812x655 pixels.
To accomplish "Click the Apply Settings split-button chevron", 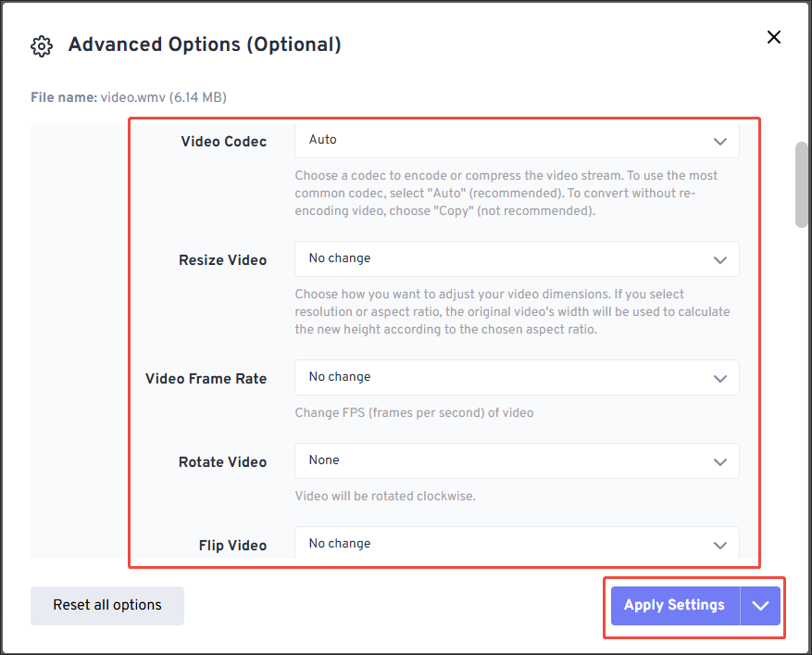I will point(760,605).
